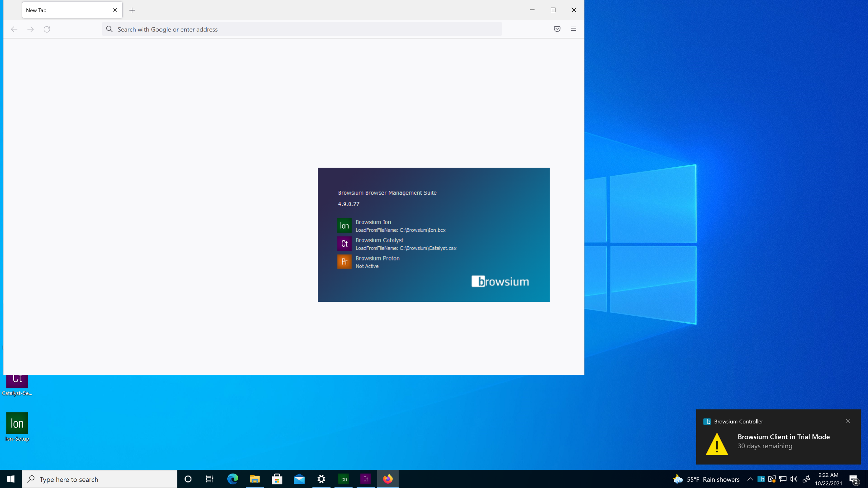This screenshot has height=488, width=868.
Task: Dismiss the Browsium Controller trial notification
Action: click(x=848, y=421)
